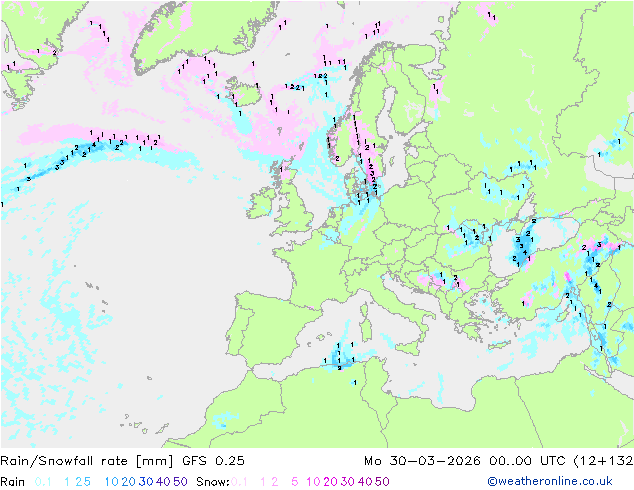The width and height of the screenshot is (634, 490).
Task: Select snow legend value 5
Action: [295, 482]
